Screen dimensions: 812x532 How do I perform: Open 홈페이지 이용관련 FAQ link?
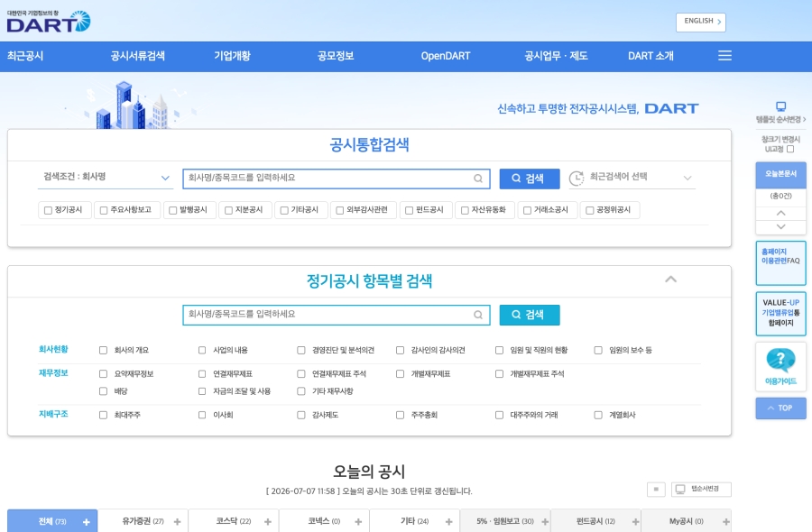pos(780,263)
